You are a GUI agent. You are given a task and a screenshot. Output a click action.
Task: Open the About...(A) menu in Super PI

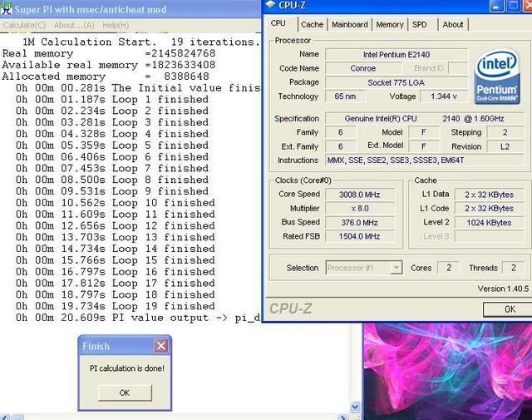click(74, 25)
